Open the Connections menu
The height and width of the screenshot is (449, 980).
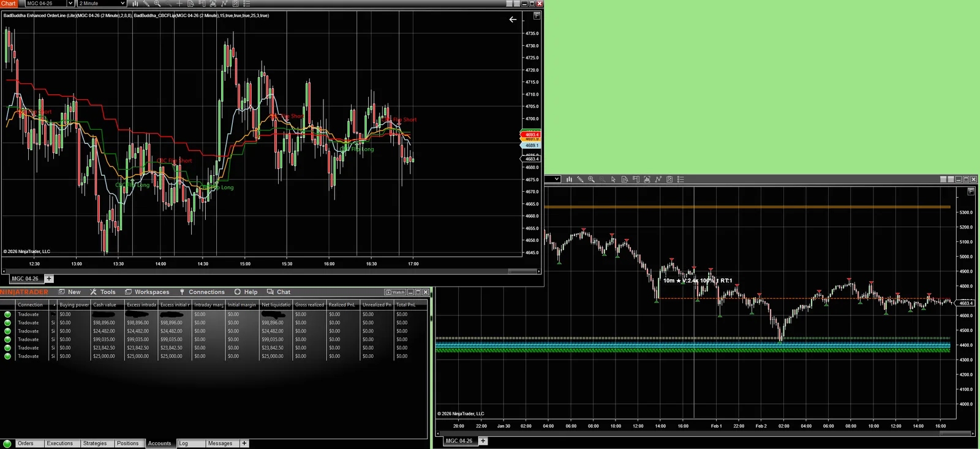(202, 292)
